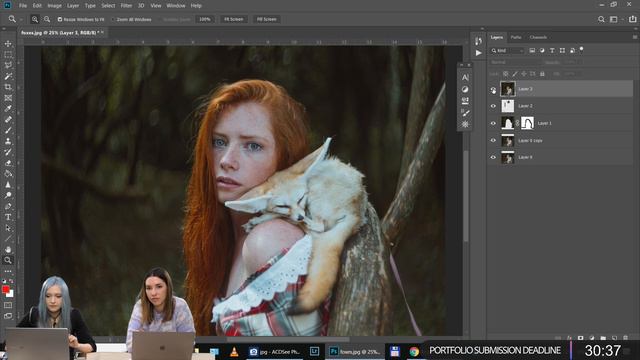Select the Dodge tool

pos(8,196)
